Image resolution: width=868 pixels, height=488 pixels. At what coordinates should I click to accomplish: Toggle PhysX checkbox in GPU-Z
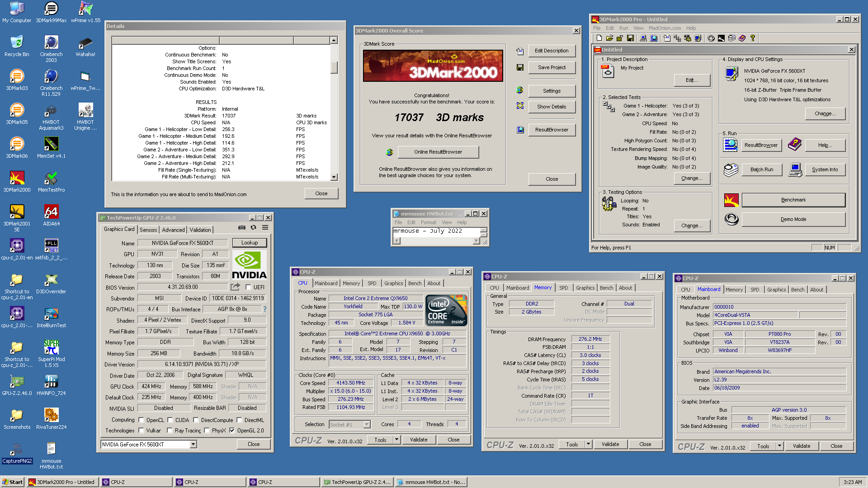207,430
